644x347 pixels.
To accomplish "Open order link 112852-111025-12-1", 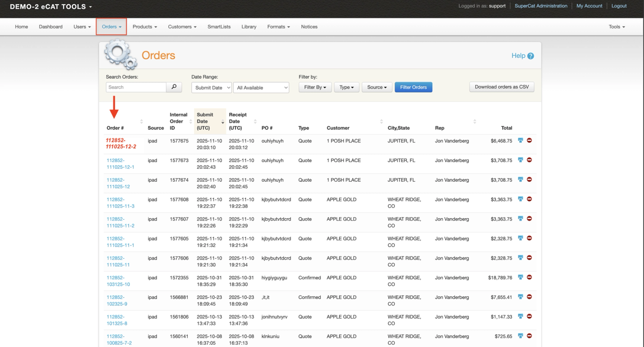I will tap(121, 163).
